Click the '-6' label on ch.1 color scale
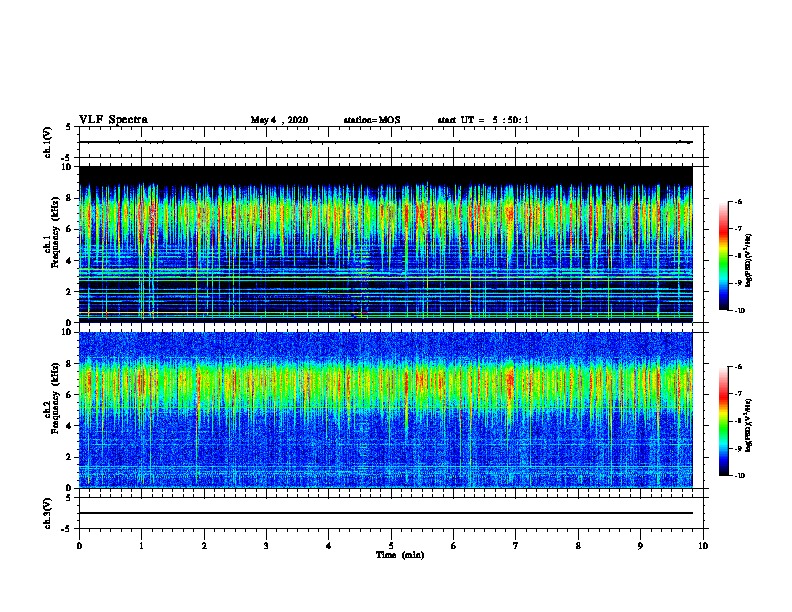Viewport: 792px width, 612px height. pos(738,201)
